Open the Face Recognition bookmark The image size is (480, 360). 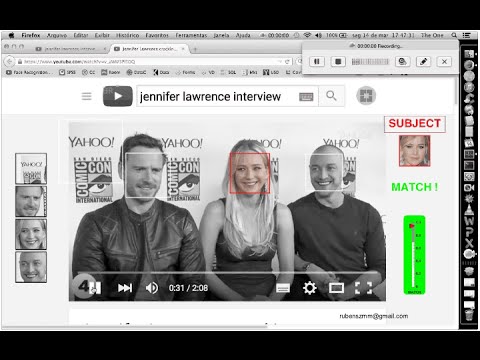click(30, 72)
